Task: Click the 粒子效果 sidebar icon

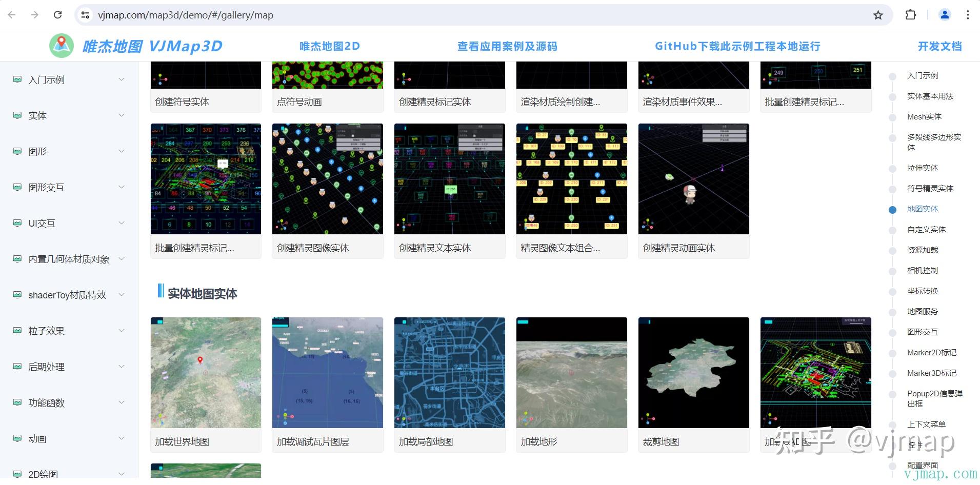Action: 17,331
